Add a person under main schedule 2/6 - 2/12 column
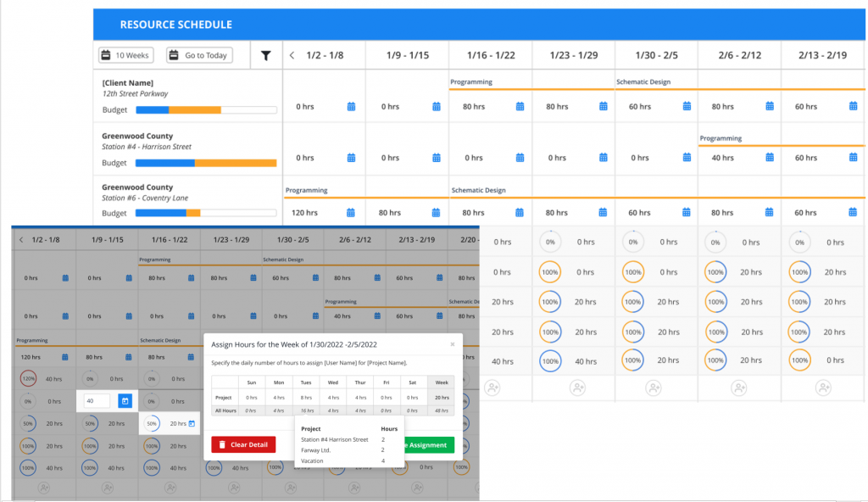Viewport: 868px width, 502px height. [x=739, y=388]
